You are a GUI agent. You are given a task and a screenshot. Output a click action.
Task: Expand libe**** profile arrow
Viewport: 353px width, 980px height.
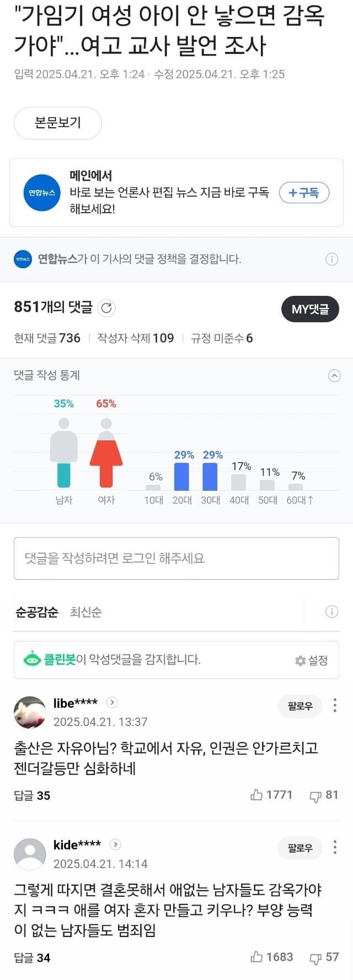pyautogui.click(x=112, y=702)
